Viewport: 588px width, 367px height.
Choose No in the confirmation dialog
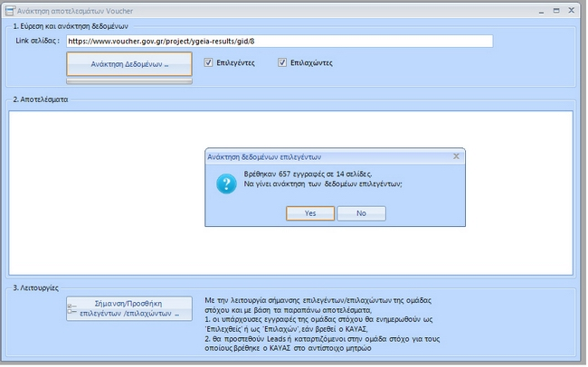pyautogui.click(x=360, y=213)
